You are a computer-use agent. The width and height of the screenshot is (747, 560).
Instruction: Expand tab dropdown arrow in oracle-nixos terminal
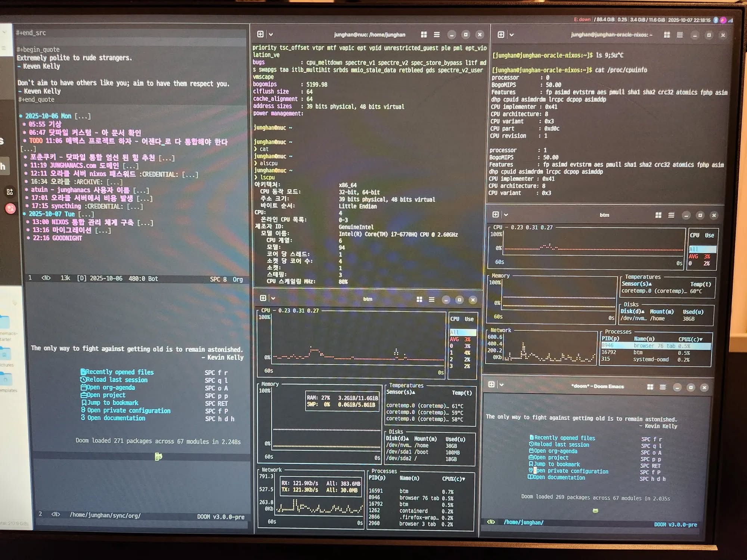click(x=511, y=35)
